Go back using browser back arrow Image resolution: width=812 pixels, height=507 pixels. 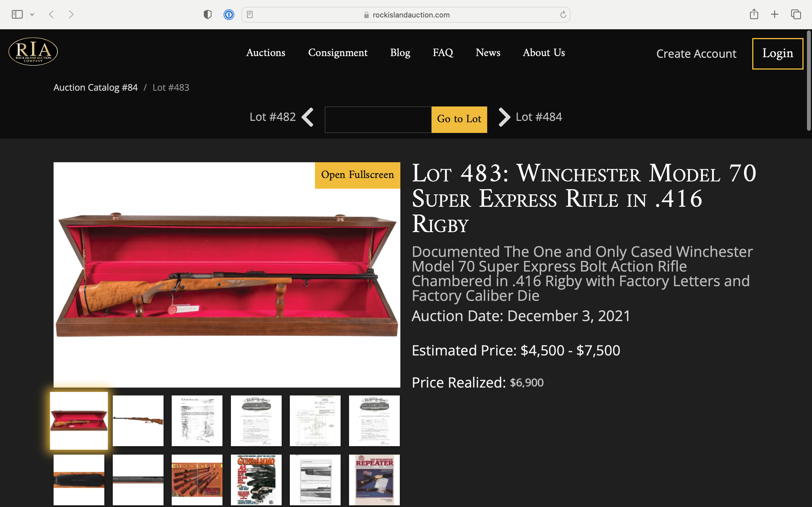(x=51, y=14)
